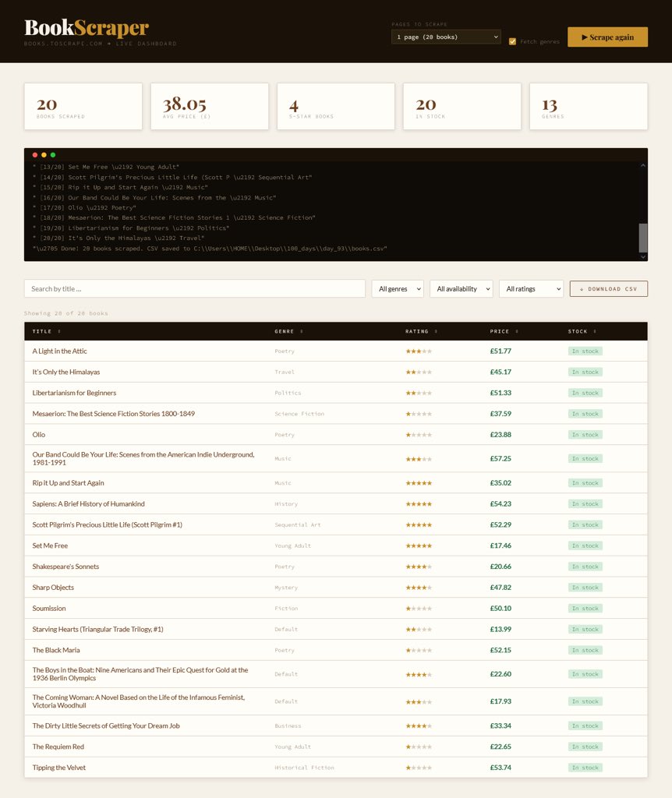Sort table by Price column header
Image resolution: width=672 pixels, height=798 pixels.
[504, 331]
